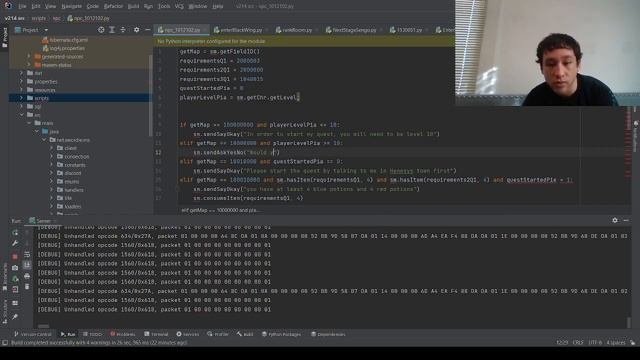Click the scripts breadcrumb in navigation bar

(x=39, y=18)
